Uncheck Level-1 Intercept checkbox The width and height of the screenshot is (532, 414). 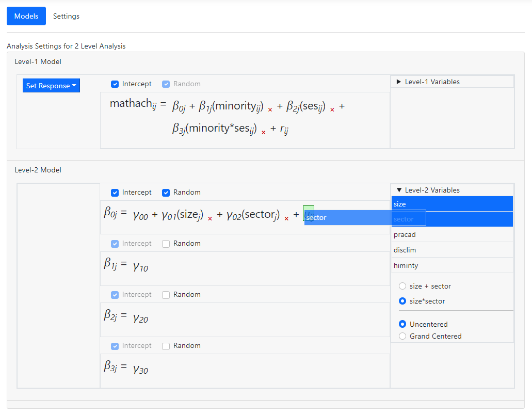115,84
